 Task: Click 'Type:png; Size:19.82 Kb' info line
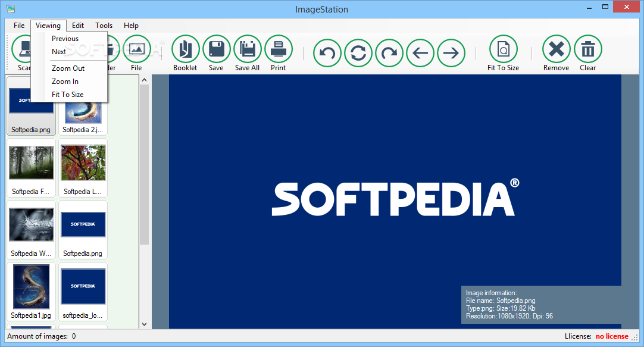click(500, 308)
